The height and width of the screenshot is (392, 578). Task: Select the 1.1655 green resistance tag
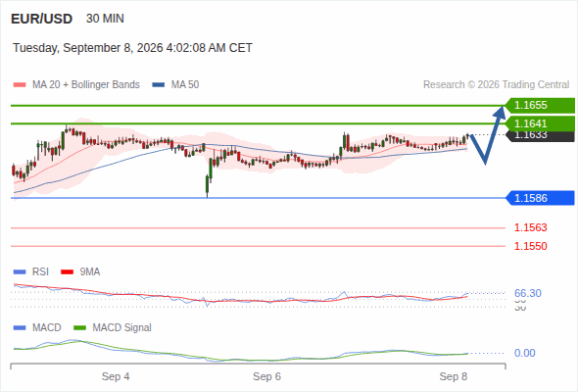pos(540,106)
